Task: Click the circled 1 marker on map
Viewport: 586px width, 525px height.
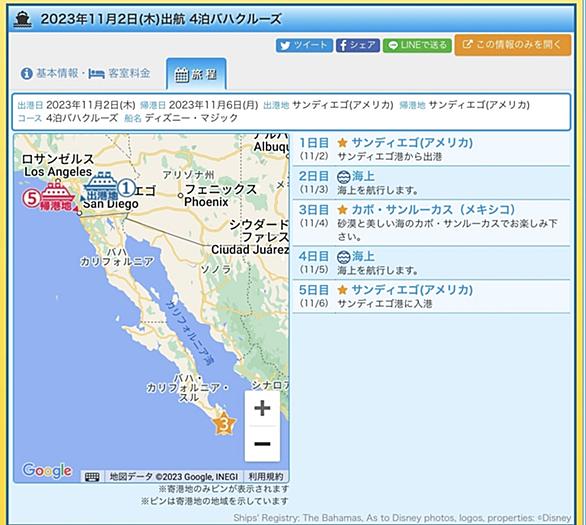Action: [127, 188]
